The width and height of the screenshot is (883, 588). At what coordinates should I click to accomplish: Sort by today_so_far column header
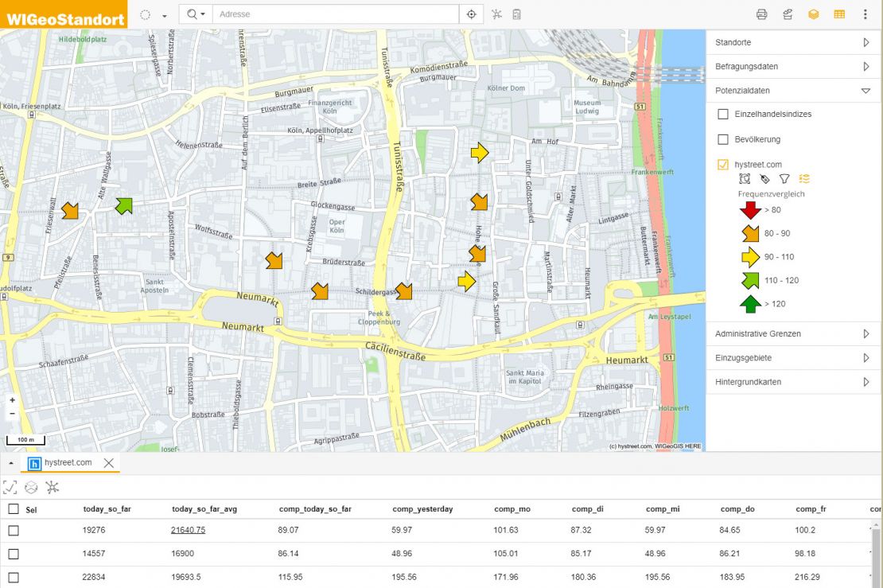point(107,509)
